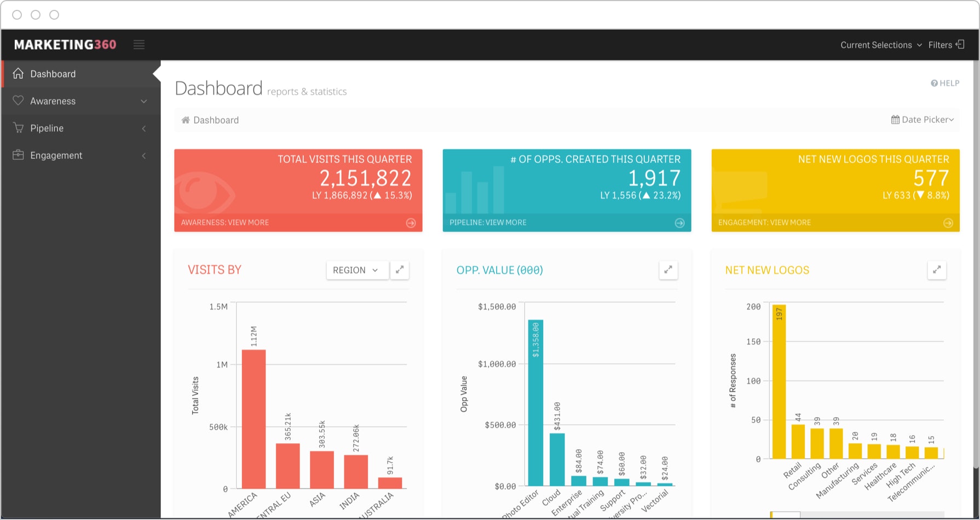
Task: Expand the Net New Logos chart
Action: (x=937, y=270)
